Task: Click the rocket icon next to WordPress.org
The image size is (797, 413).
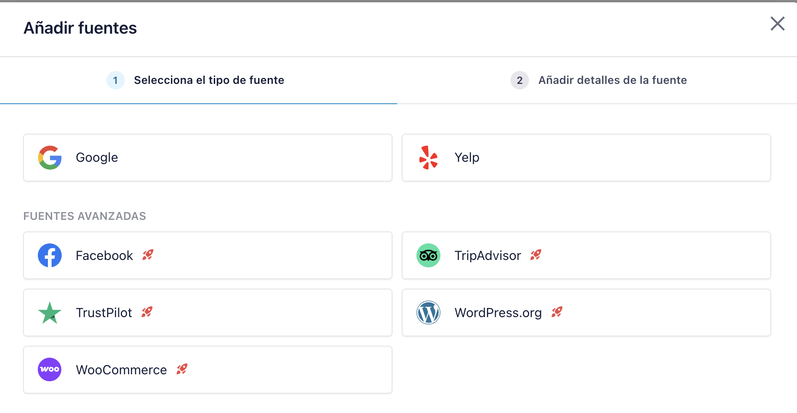Action: (557, 312)
